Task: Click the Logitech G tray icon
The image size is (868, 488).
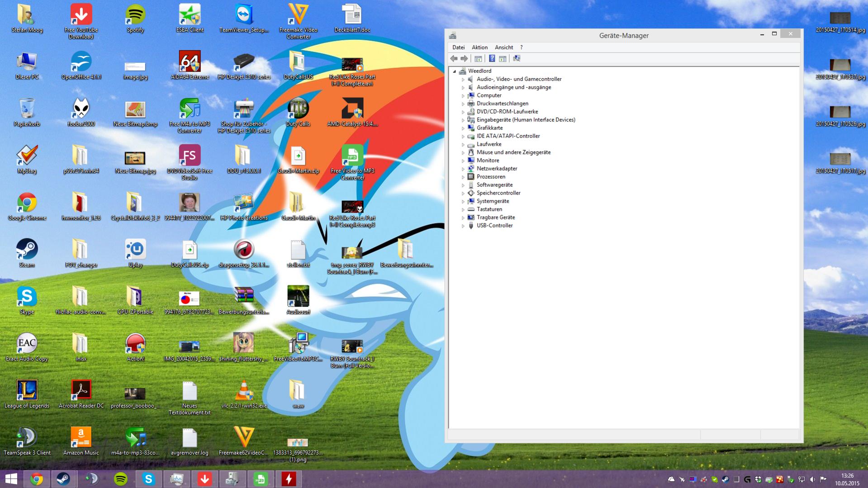Action: click(x=747, y=479)
